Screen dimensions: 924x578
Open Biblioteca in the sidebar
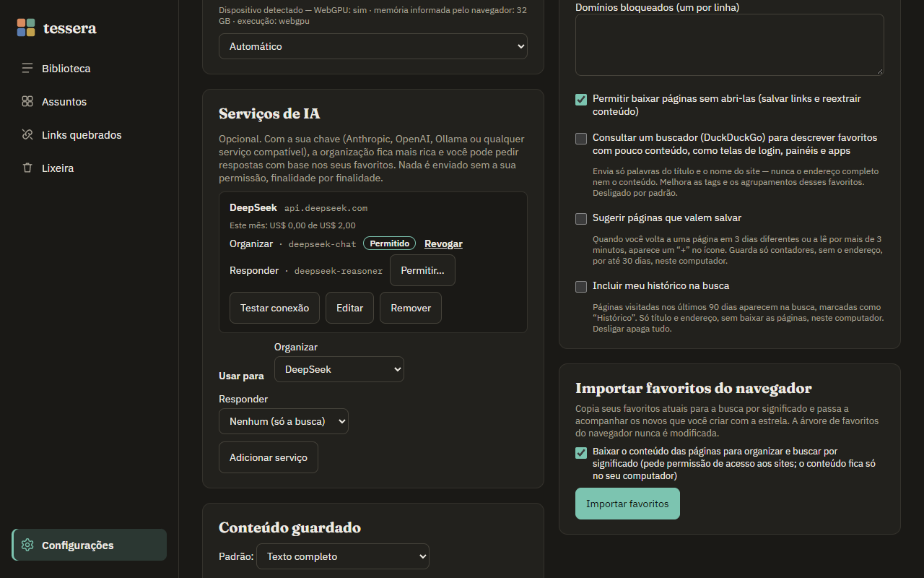[89, 69]
